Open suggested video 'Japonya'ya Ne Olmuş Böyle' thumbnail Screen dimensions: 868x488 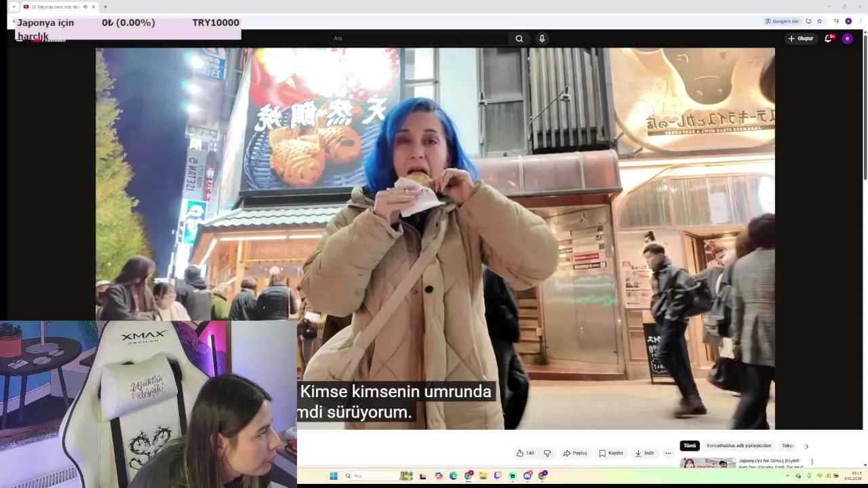point(708,463)
